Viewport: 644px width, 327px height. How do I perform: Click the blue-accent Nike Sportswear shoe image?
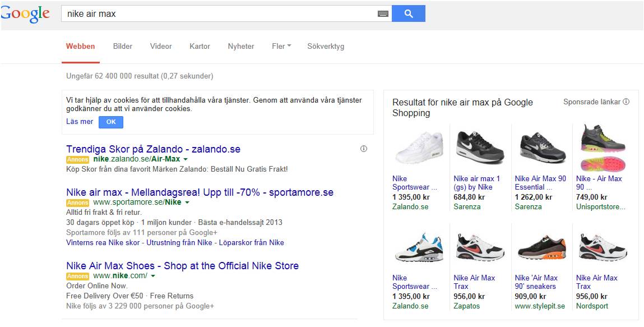(419, 247)
